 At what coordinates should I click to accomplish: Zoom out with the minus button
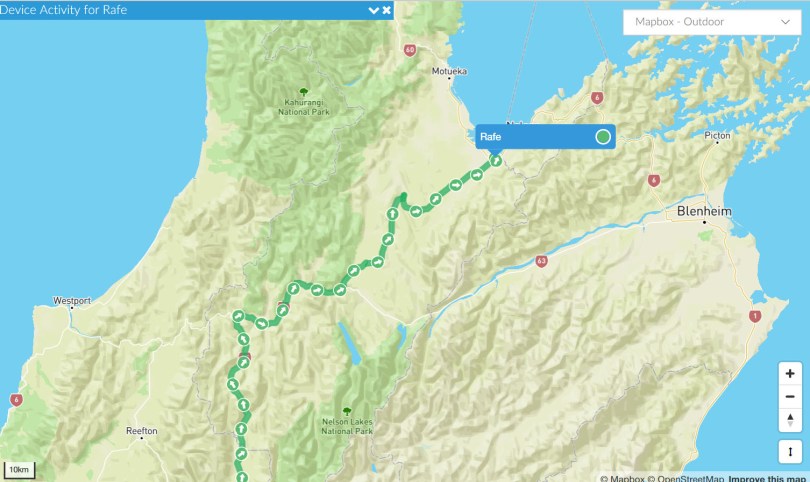790,397
